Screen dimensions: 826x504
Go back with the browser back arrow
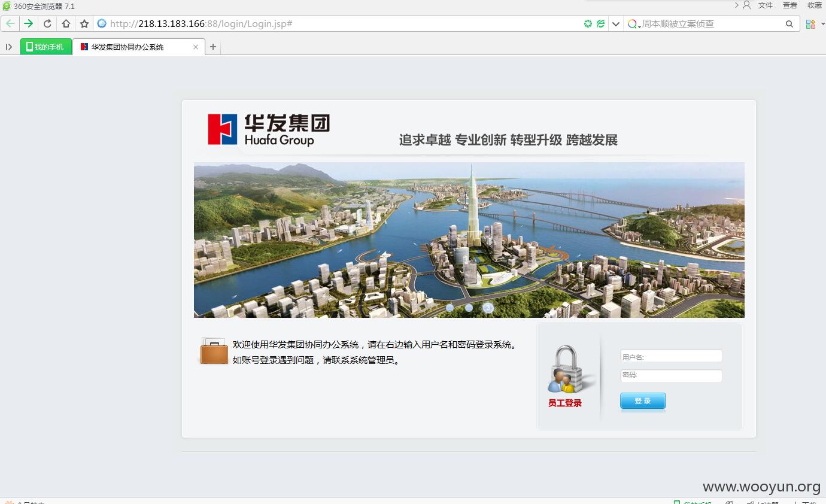click(x=10, y=24)
